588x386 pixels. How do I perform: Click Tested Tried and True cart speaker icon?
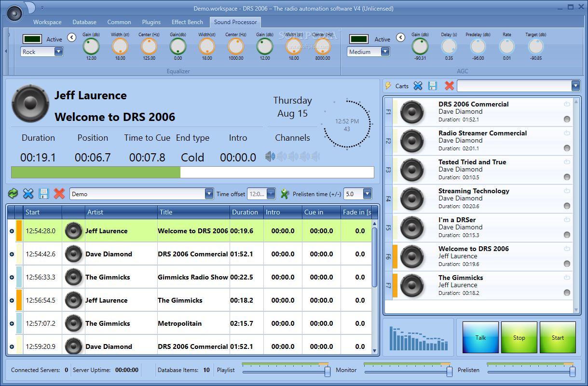coord(412,170)
